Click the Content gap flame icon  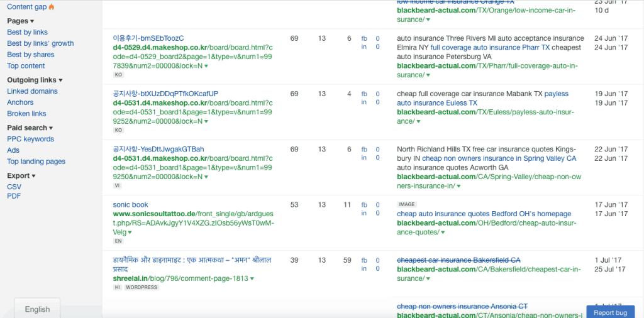(x=52, y=6)
